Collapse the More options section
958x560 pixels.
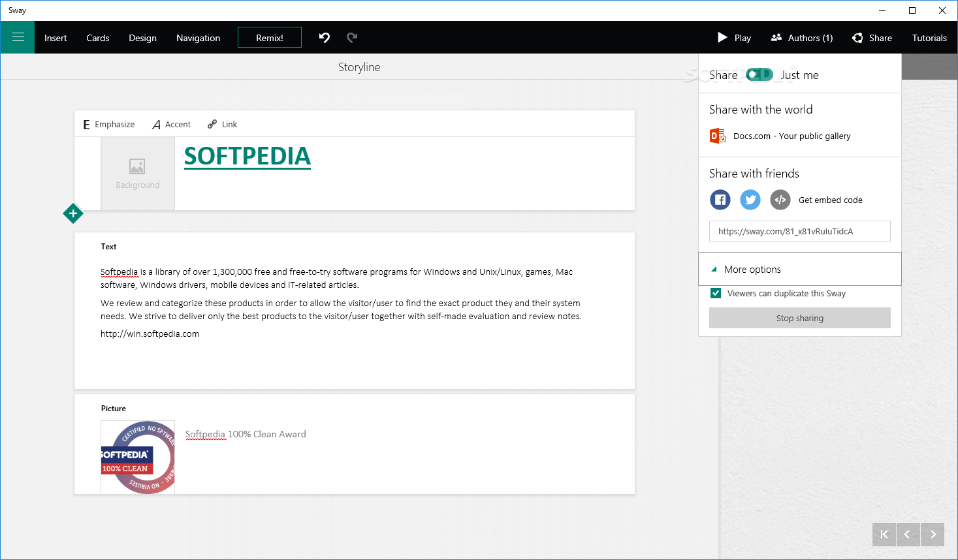(800, 269)
